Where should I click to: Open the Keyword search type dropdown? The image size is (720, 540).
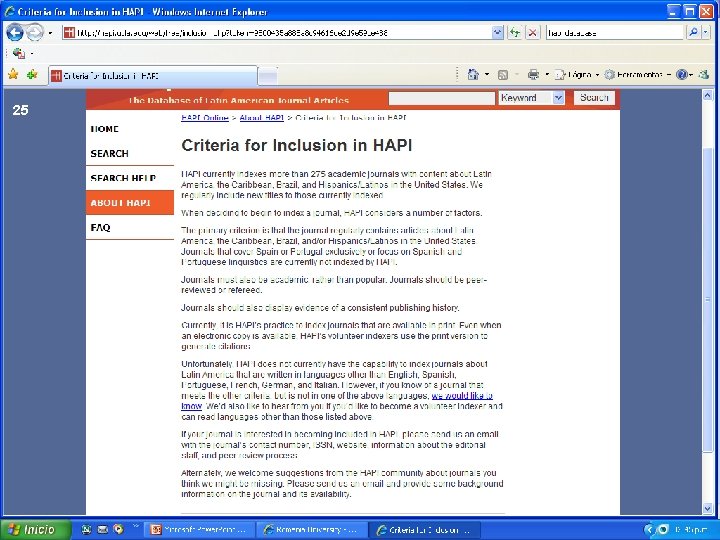[x=532, y=98]
